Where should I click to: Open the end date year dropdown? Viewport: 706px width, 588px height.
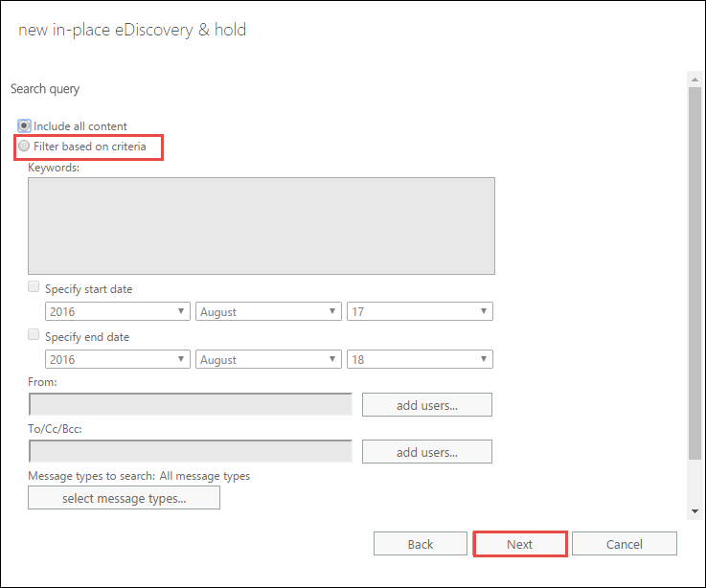coord(118,359)
